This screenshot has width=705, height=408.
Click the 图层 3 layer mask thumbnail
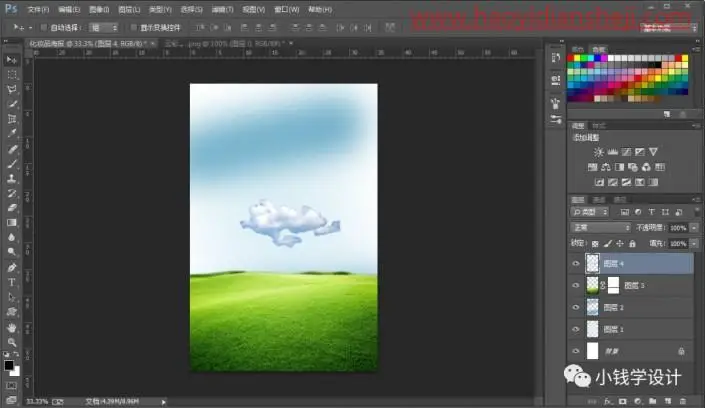613,285
